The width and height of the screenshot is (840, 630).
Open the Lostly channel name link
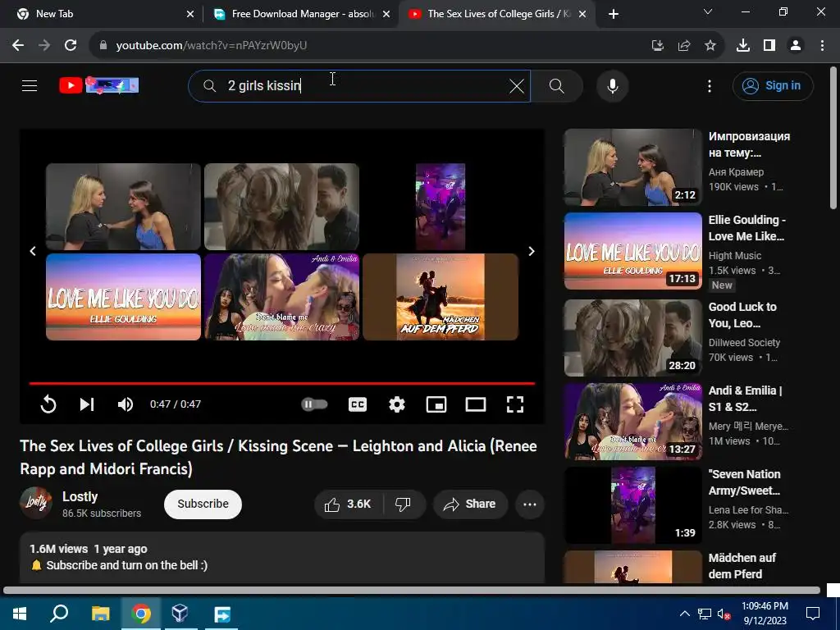[80, 496]
